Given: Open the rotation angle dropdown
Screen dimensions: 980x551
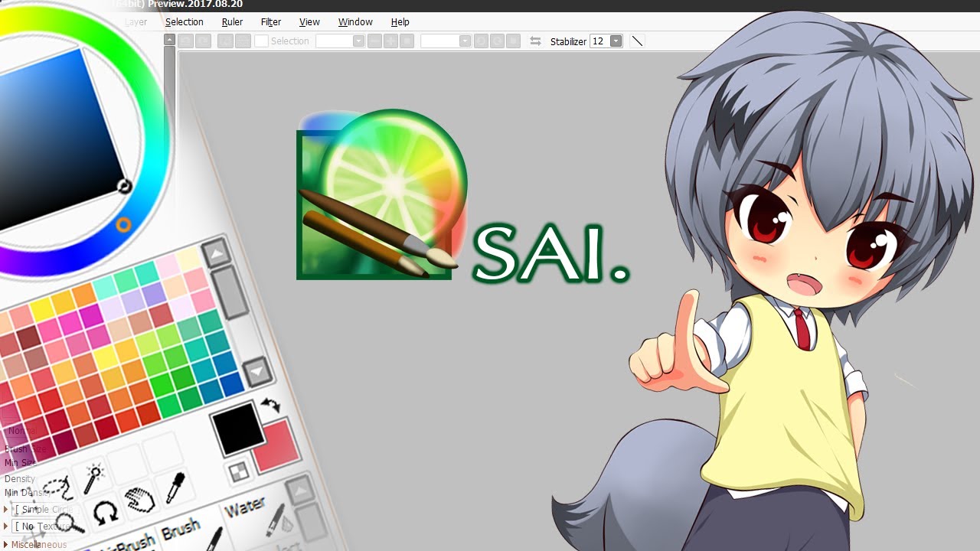Looking at the screenshot, I should 465,41.
